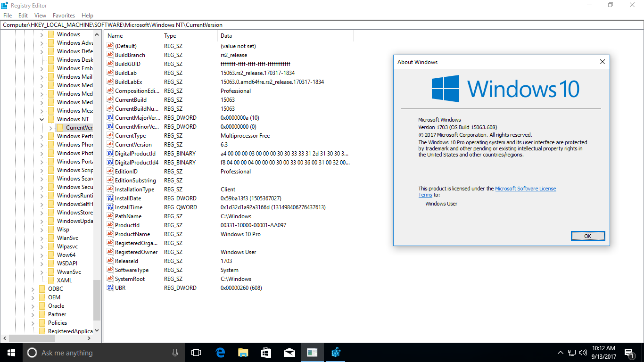Click the Cortana microphone icon

175,353
